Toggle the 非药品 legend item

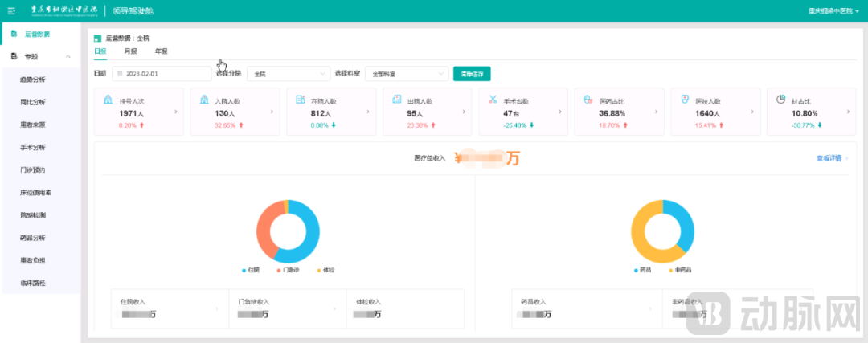(681, 271)
